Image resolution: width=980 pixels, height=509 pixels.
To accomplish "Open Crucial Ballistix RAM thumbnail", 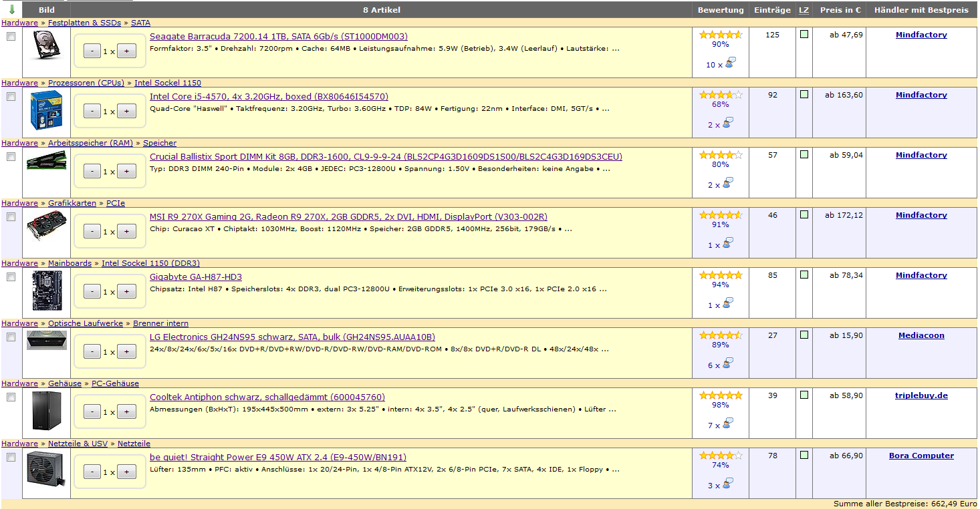I will [x=46, y=161].
